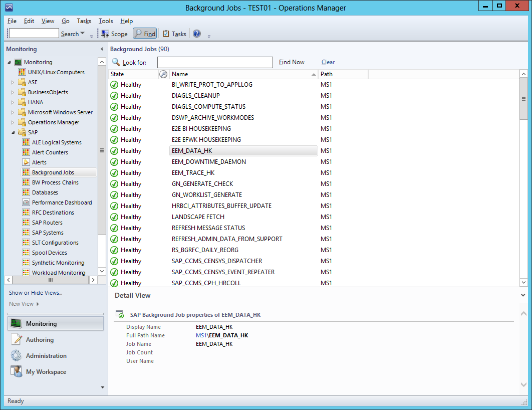Select the LANDSCAPE FETCH job row
This screenshot has width=532, height=410.
click(314, 217)
